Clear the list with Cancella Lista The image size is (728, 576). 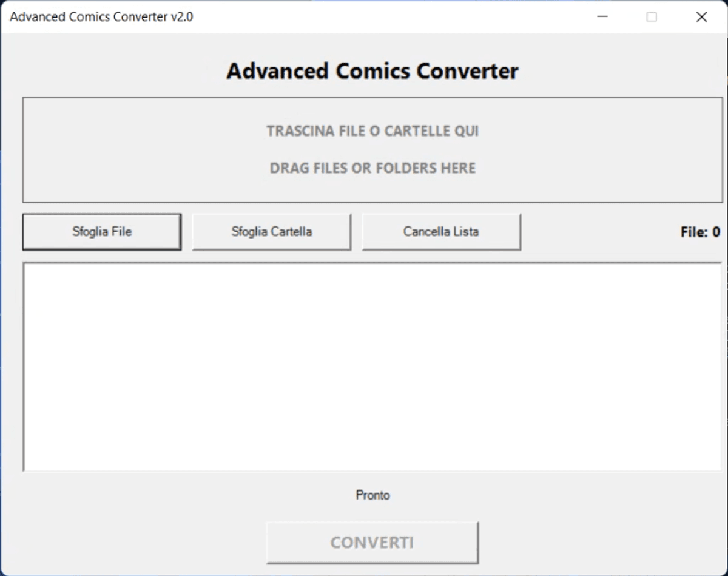pyautogui.click(x=441, y=232)
